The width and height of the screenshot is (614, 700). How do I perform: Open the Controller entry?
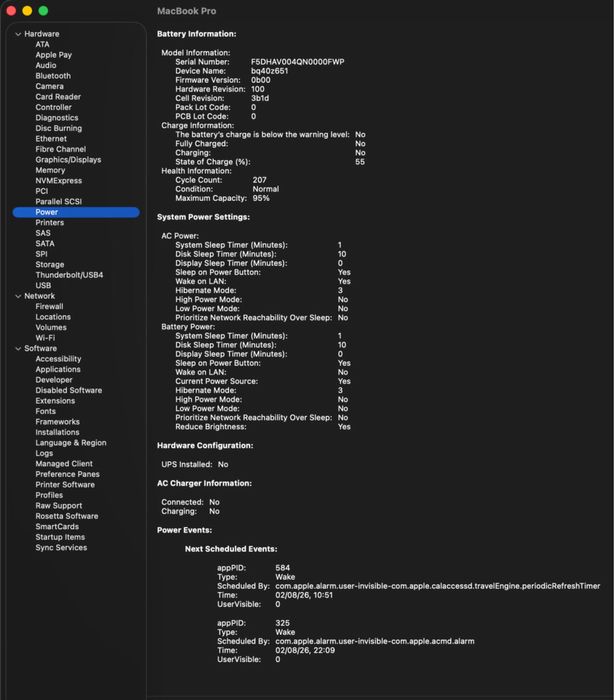tap(54, 107)
